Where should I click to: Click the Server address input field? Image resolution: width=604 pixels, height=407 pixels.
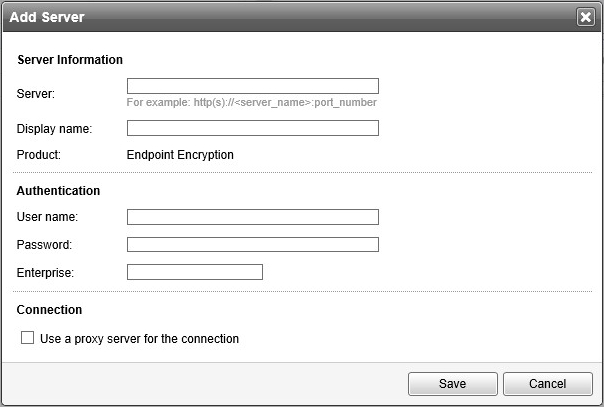tap(252, 86)
